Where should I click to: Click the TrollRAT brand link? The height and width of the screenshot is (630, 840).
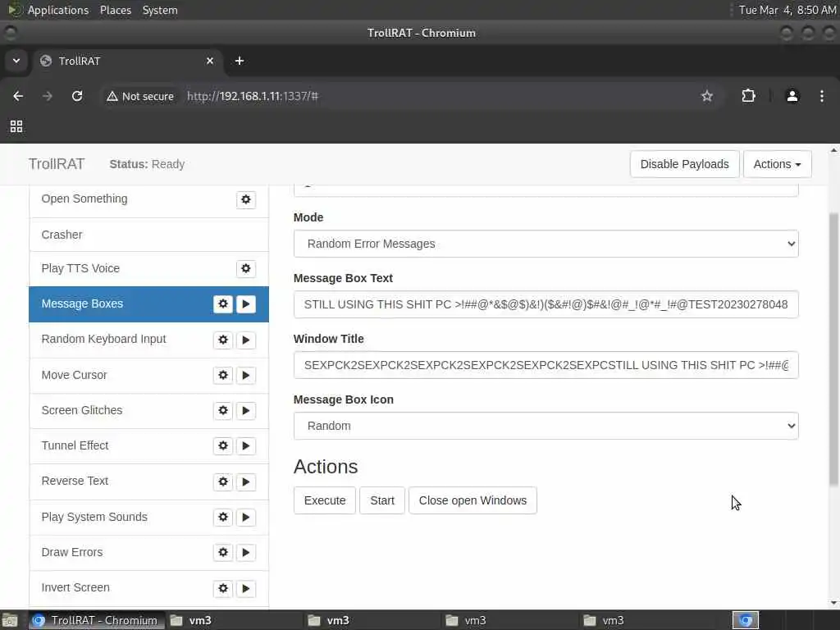[57, 164]
